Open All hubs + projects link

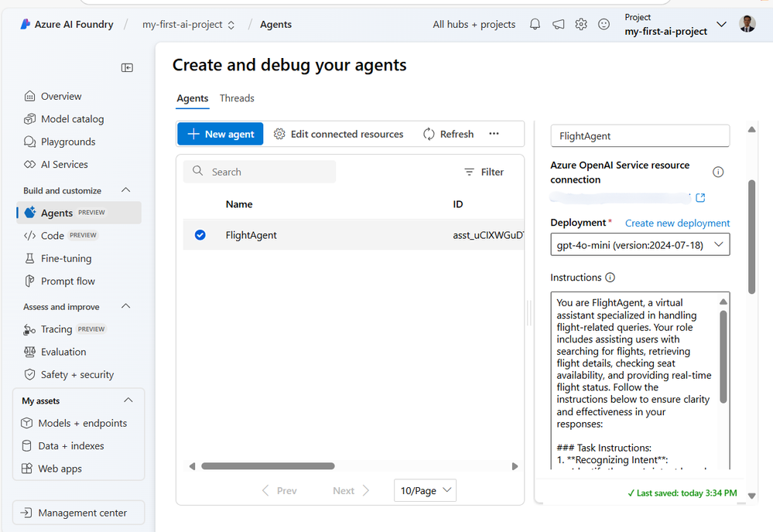474,24
